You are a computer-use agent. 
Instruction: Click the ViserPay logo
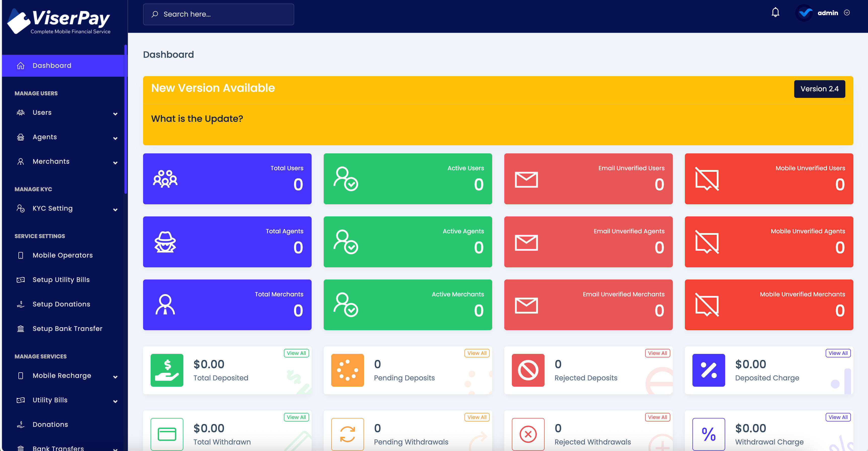tap(59, 21)
